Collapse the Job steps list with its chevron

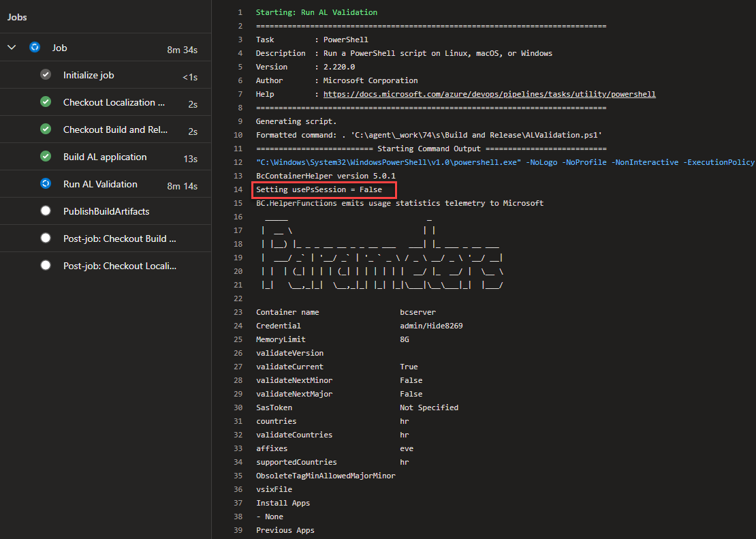(x=12, y=47)
